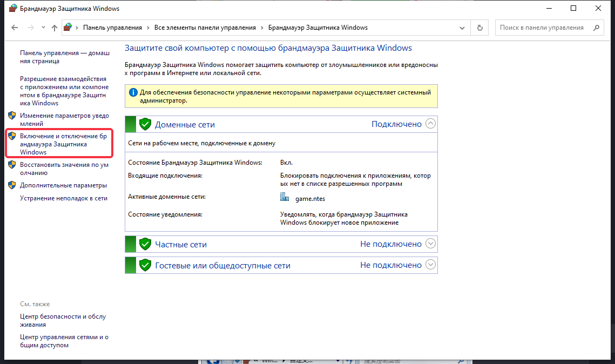
Task: Click the green shield of 'Гостевые или общедоступные сети'
Action: [x=145, y=265]
